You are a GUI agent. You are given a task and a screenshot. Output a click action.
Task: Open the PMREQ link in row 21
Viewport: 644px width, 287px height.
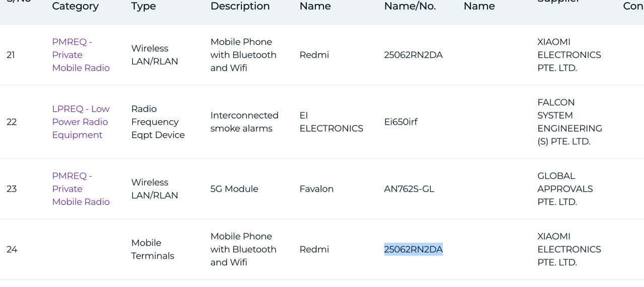(x=80, y=55)
